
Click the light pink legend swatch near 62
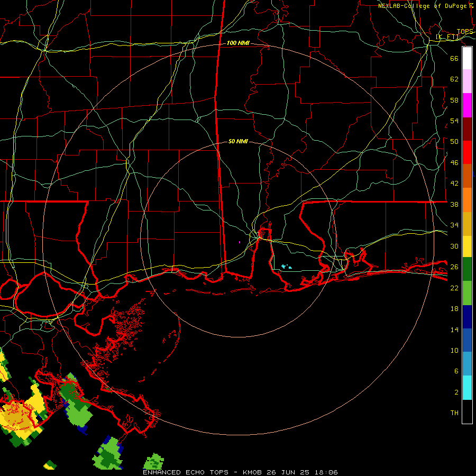[467, 81]
